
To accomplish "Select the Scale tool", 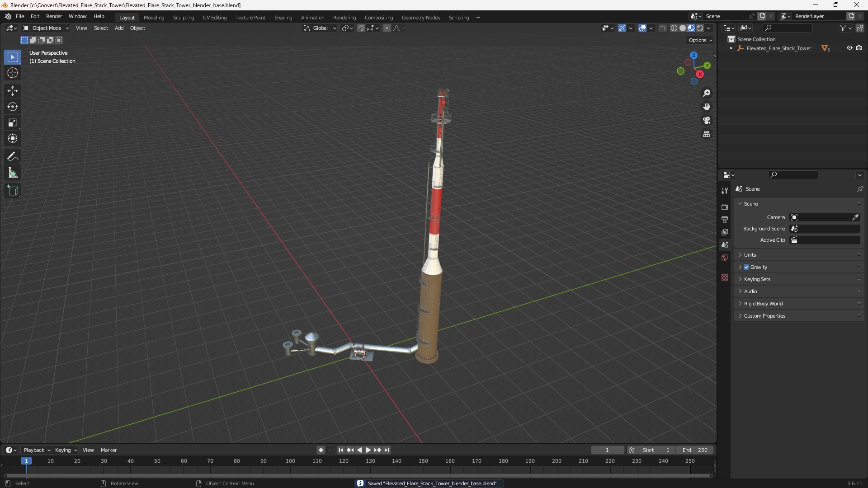I will tap(13, 122).
